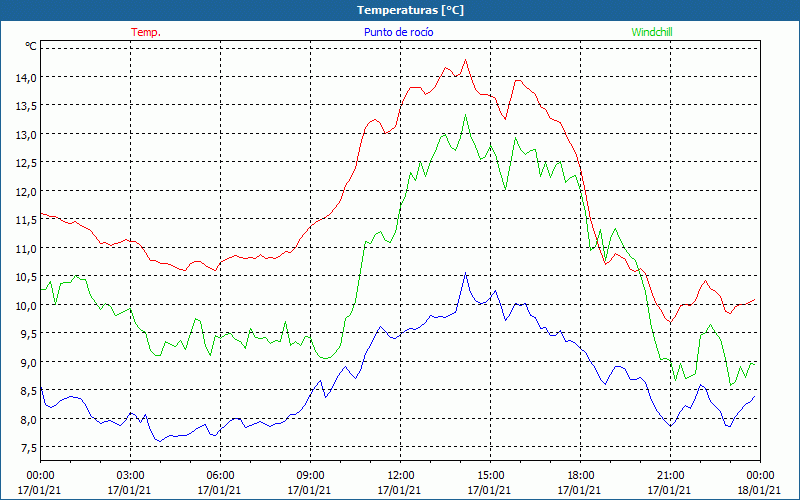This screenshot has height=500, width=800.
Task: Click the 06:00 time axis label
Action: tap(220, 476)
